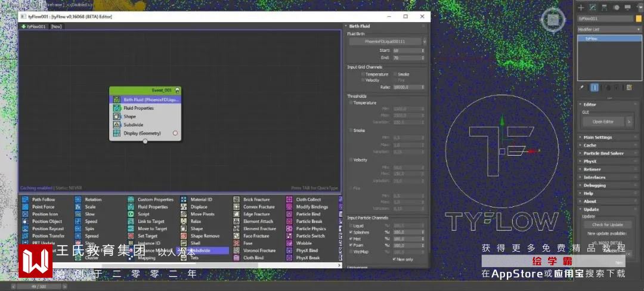
Task: Select the Position Raycast operator icon
Action: coord(25,228)
